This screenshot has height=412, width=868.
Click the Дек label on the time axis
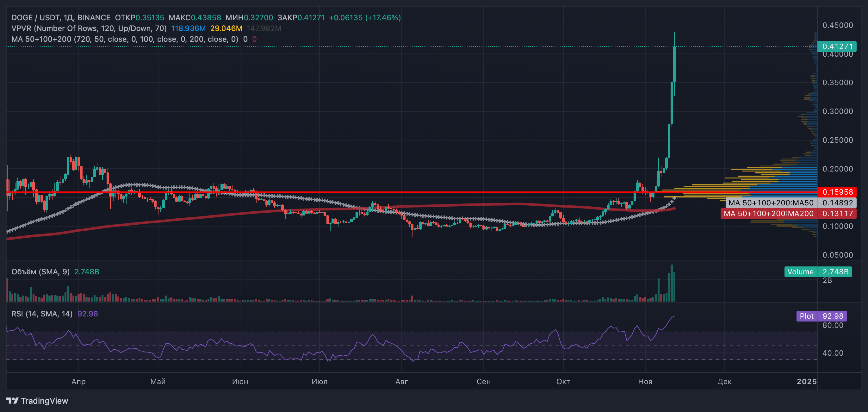(724, 382)
